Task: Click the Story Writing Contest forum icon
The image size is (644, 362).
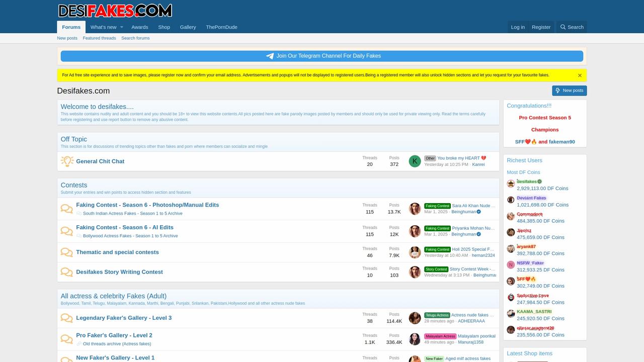Action: point(67,272)
